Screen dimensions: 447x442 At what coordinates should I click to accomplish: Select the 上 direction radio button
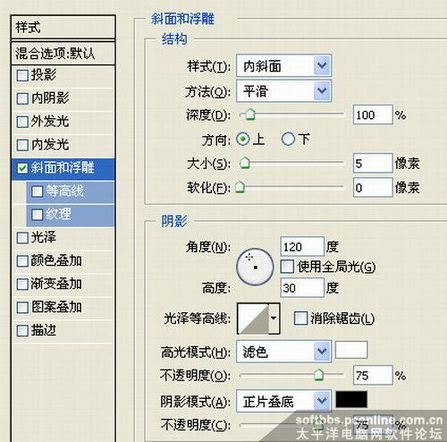pos(243,139)
